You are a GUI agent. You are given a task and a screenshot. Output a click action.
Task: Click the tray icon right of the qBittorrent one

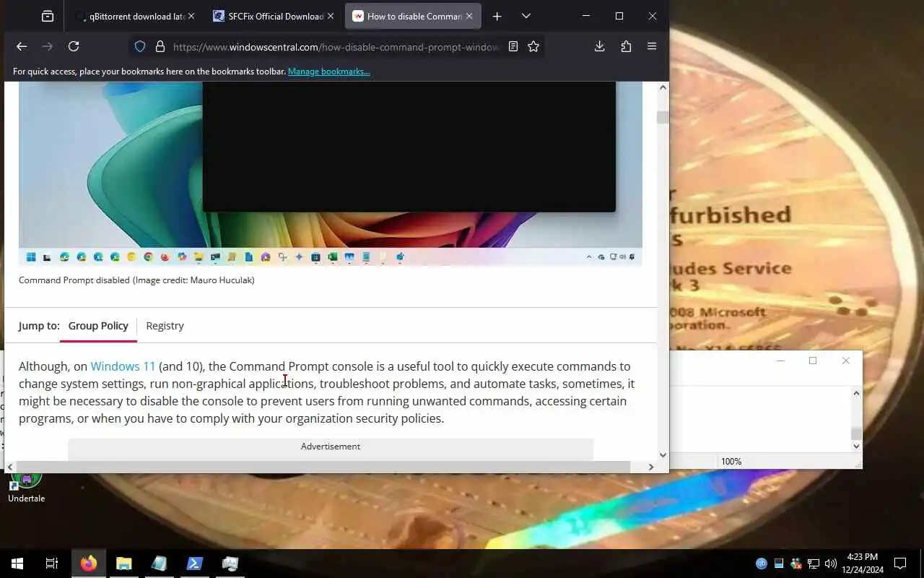(779, 564)
